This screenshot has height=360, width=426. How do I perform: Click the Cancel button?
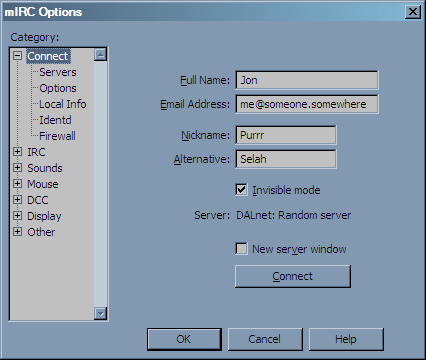click(x=265, y=339)
